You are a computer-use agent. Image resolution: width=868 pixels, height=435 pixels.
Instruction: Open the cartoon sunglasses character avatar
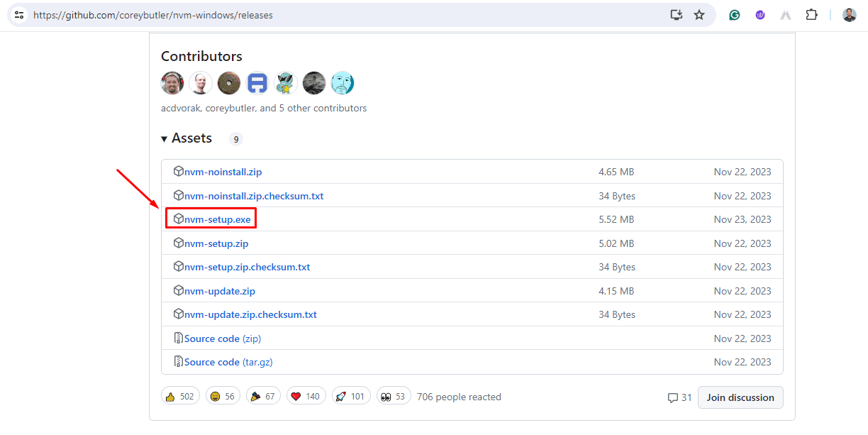(286, 83)
